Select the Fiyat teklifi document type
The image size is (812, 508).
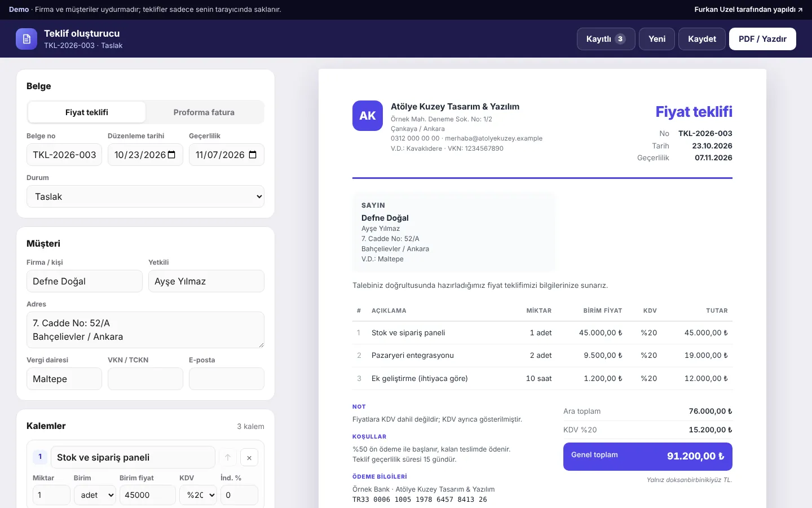click(x=87, y=112)
